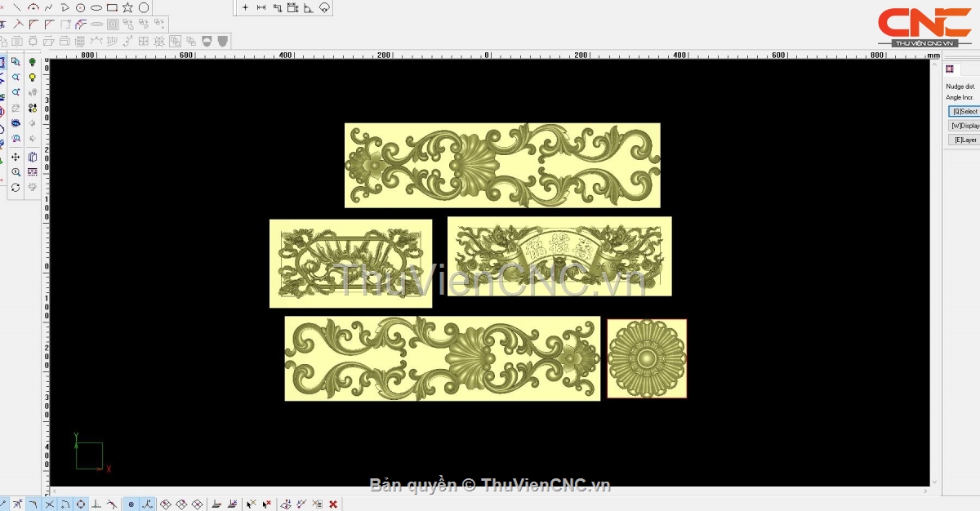Select the Rectangle drawing tool
This screenshot has height=511, width=980.
(112, 7)
